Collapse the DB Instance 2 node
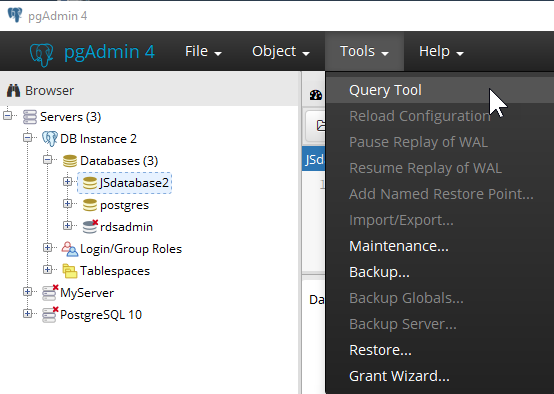The height and width of the screenshot is (394, 554). click(28, 137)
